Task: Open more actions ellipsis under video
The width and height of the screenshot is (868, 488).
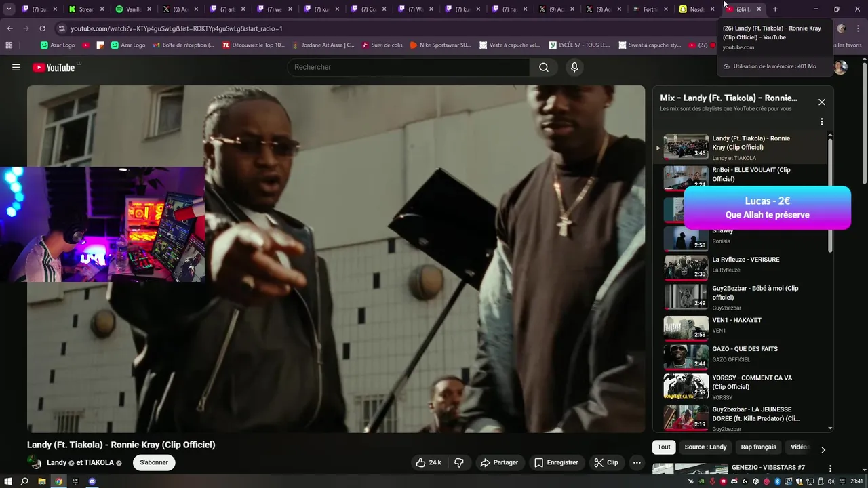Action: [637, 462]
